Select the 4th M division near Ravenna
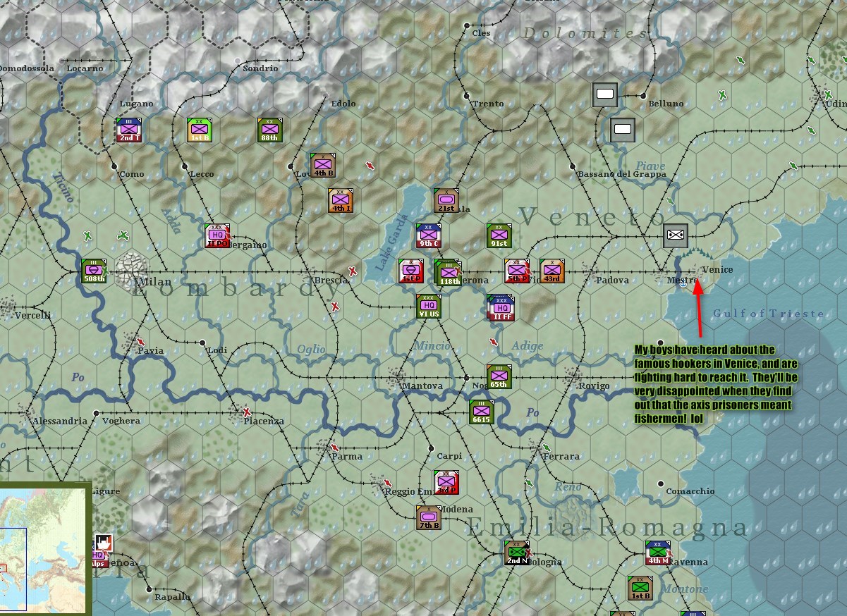The height and width of the screenshot is (616, 847). pyautogui.click(x=658, y=553)
